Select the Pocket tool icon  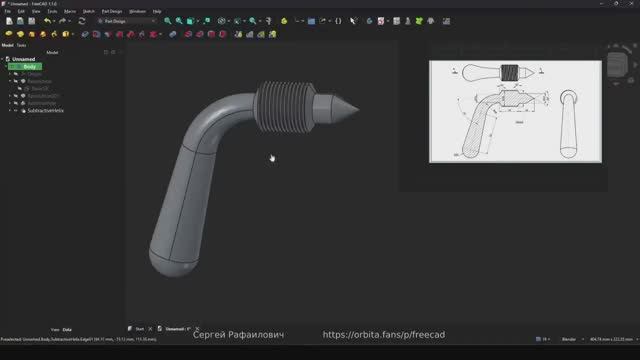tap(85, 34)
